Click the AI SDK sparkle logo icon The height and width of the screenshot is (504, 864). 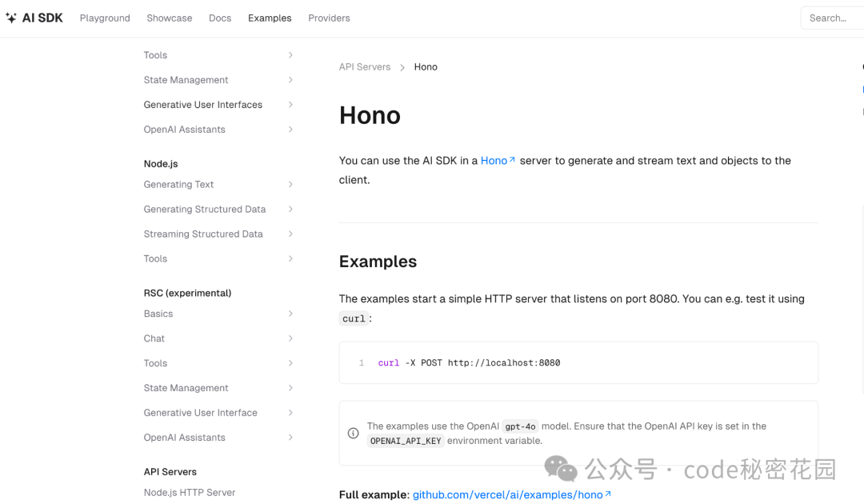tap(11, 17)
